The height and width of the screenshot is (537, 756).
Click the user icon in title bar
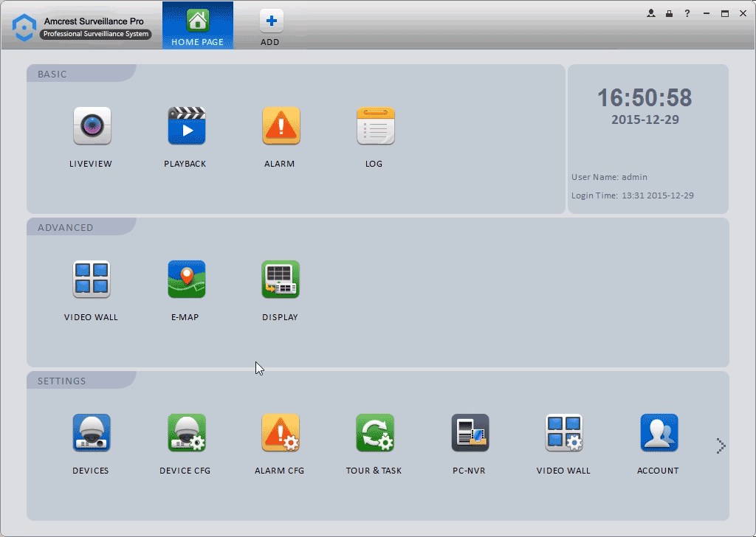point(651,13)
